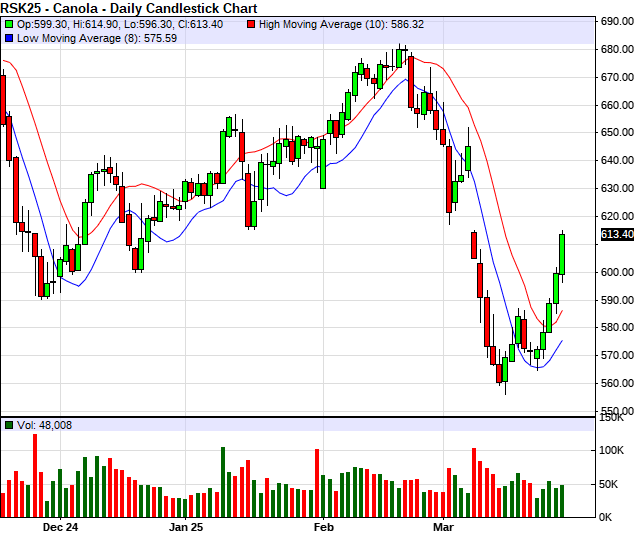Click the 150K volume axis label
The width and height of the screenshot is (640, 536).
click(x=612, y=418)
